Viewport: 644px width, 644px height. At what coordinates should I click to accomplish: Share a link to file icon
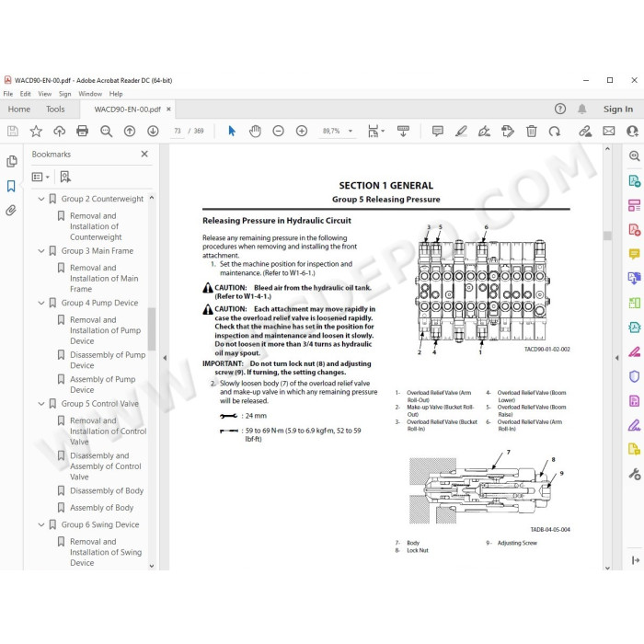tap(585, 131)
